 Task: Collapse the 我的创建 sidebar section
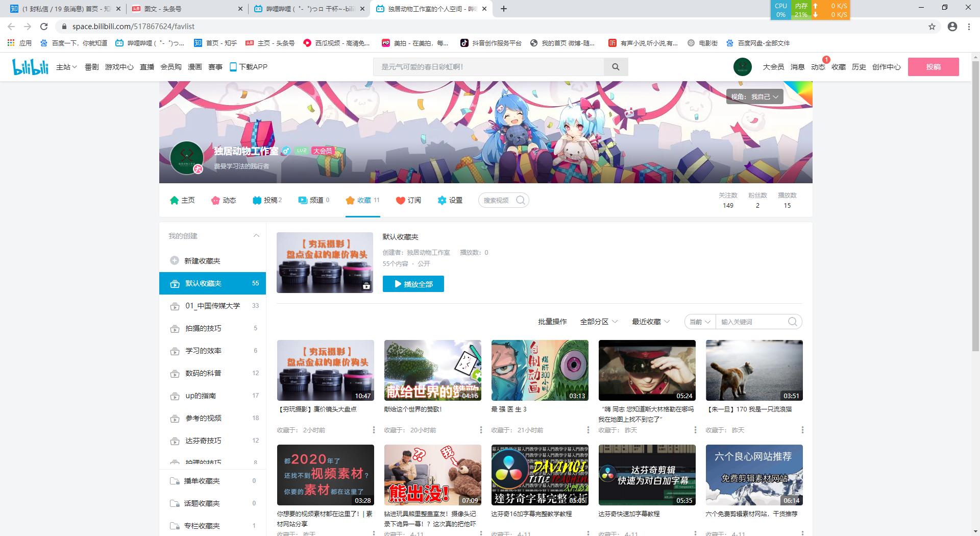pyautogui.click(x=257, y=235)
